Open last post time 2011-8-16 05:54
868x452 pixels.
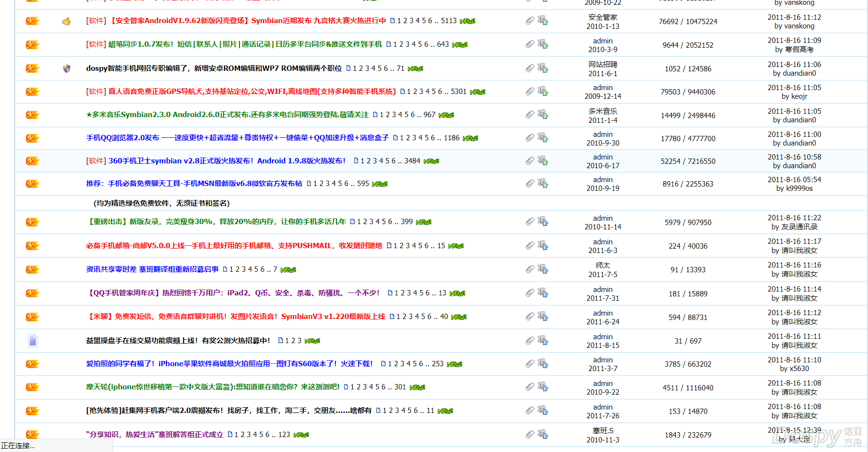[794, 180]
